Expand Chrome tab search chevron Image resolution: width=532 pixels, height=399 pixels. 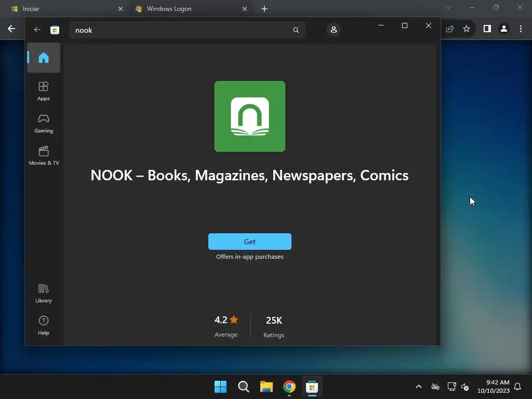[448, 7]
